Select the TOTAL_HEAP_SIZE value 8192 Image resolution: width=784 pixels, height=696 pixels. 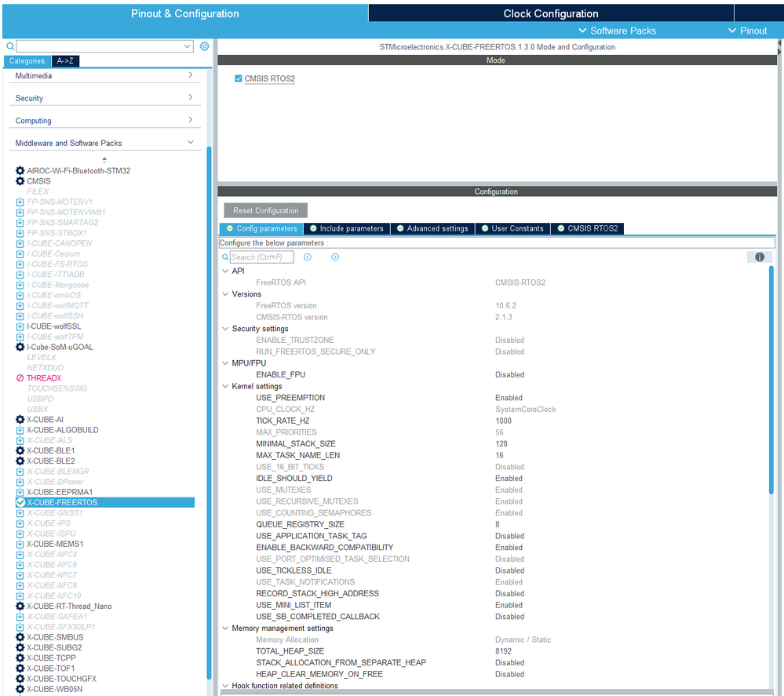click(x=503, y=651)
